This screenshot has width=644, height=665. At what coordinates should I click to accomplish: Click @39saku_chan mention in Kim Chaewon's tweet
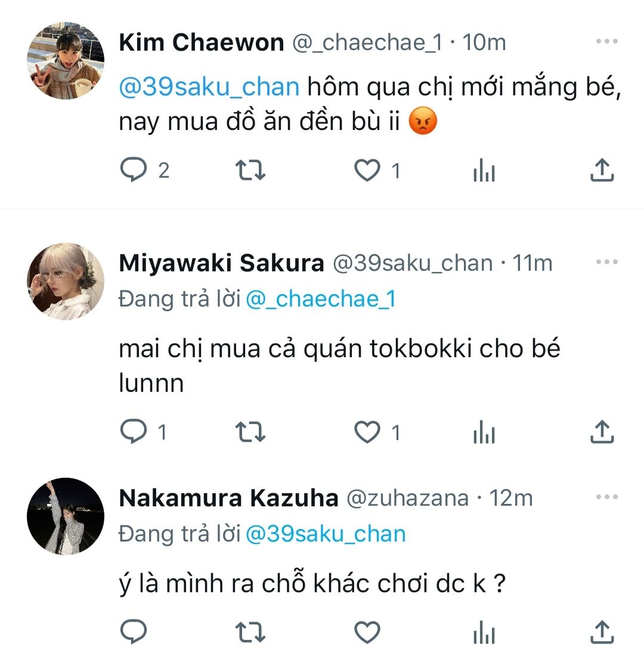coord(209,88)
